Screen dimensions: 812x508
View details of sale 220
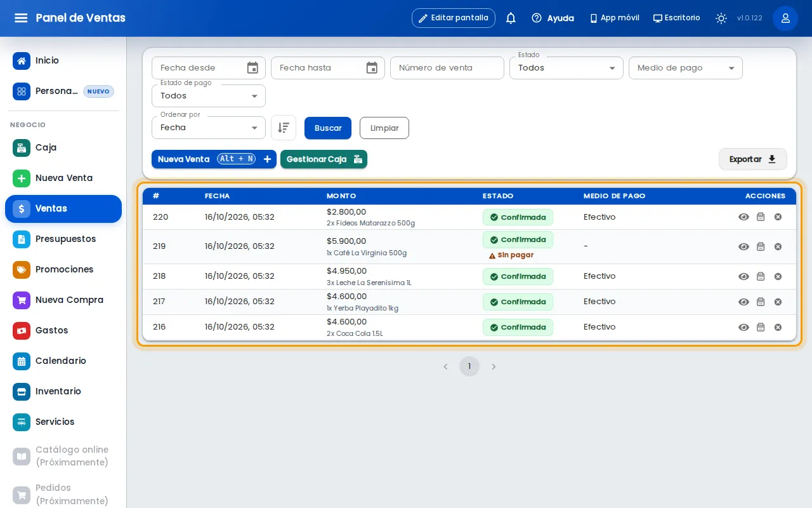pos(743,217)
